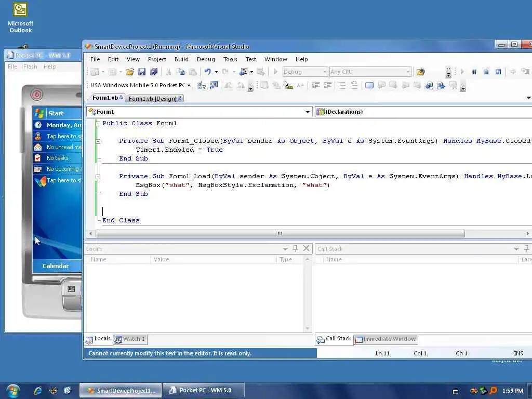The height and width of the screenshot is (399, 532).
Task: Click the code editor horizontal scrollbar thumb
Action: 280,233
